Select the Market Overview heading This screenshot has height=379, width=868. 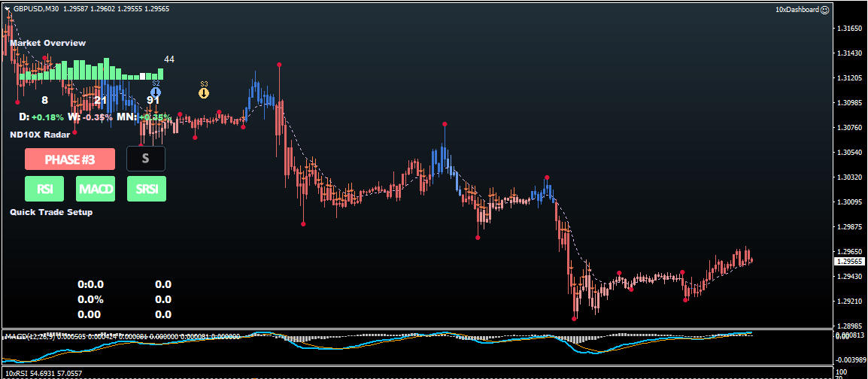point(47,43)
